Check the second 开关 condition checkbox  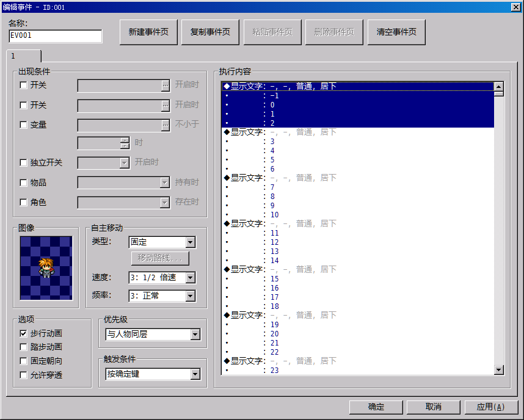23,105
